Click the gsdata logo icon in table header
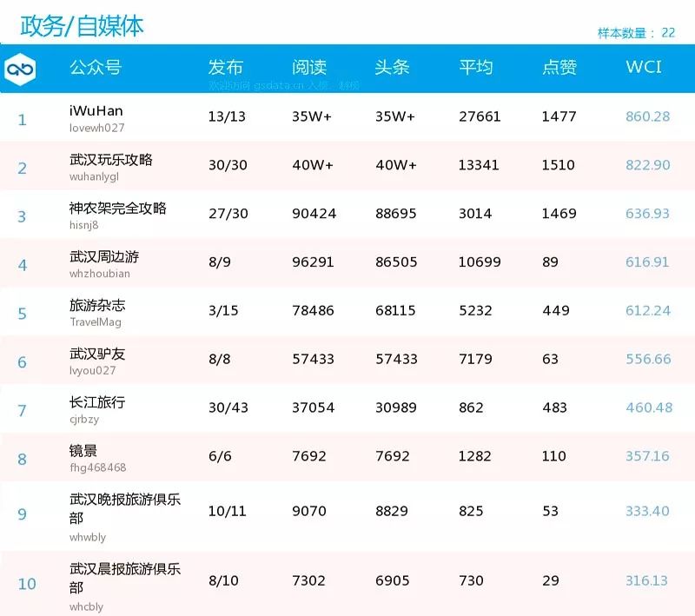 coord(23,68)
